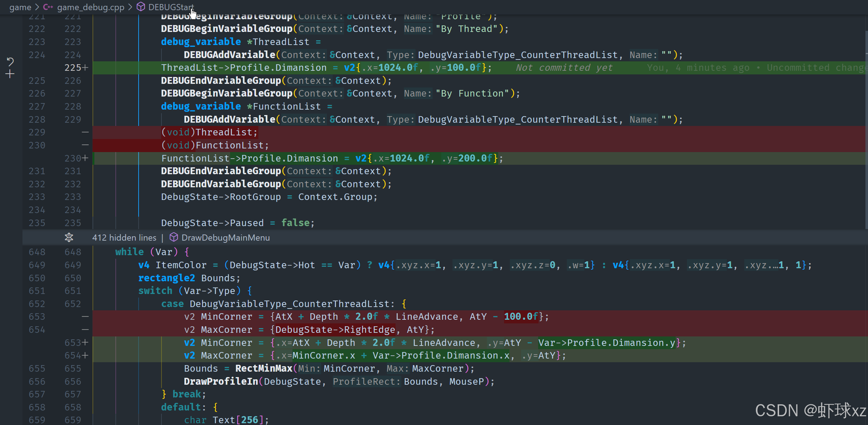Click the stage change plus icon in gutter
Viewport: 868px width, 425px height.
pyautogui.click(x=10, y=74)
